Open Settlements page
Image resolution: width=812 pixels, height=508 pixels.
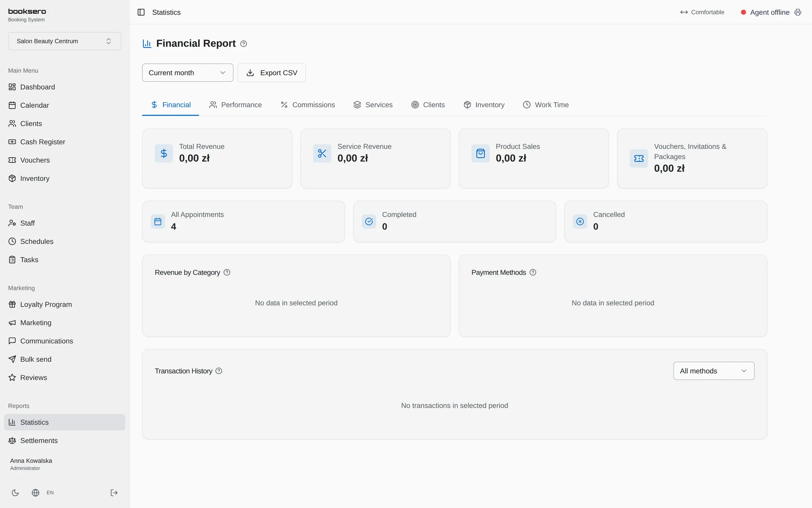(x=65, y=441)
